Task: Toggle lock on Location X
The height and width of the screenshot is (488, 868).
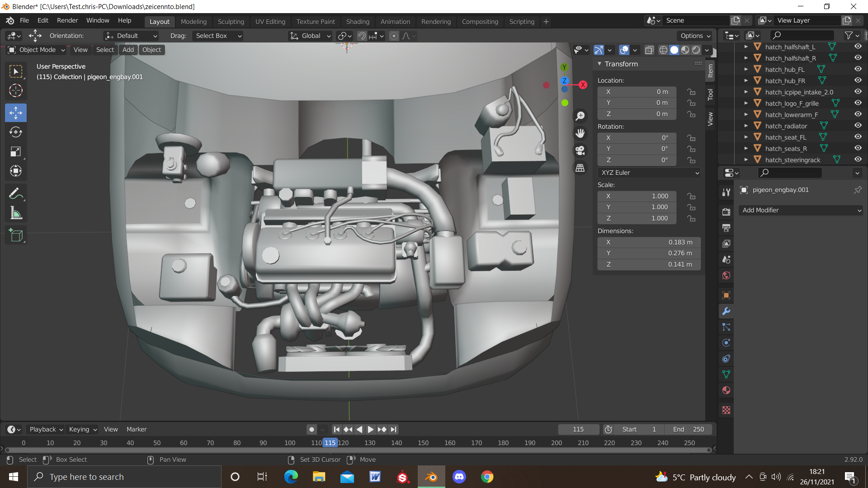Action: [x=691, y=92]
